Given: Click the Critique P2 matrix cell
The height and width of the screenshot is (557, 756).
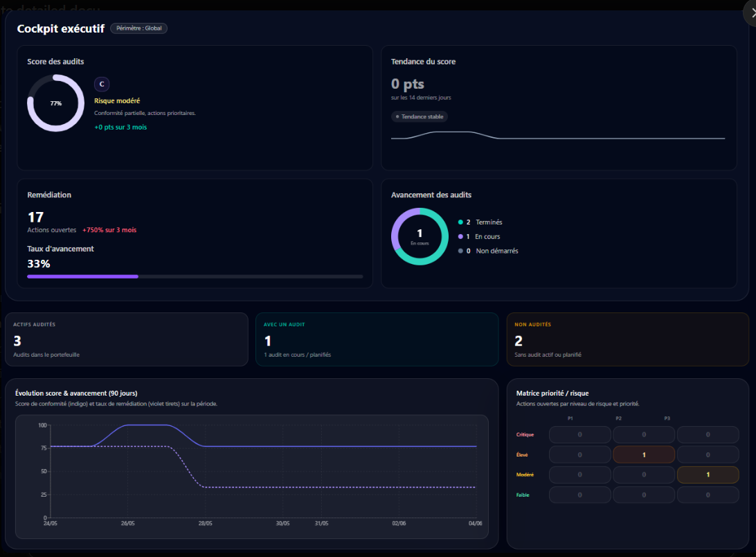Looking at the screenshot, I should point(644,434).
